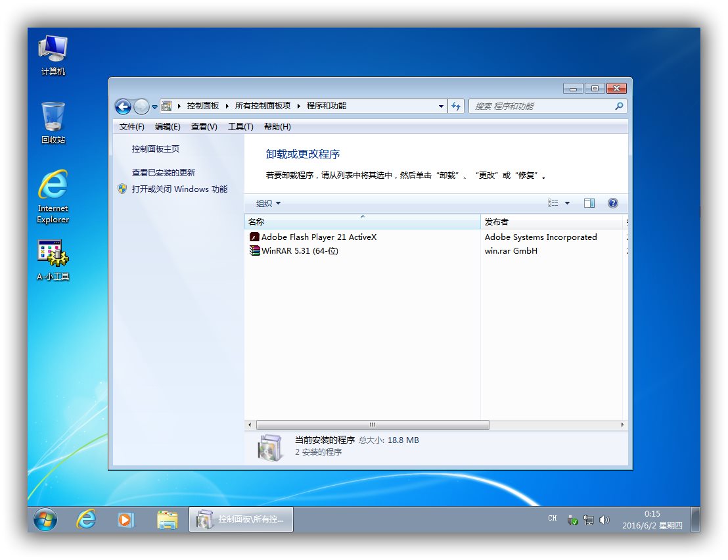Open the 文件(F) menu
The image size is (728, 560).
point(132,127)
